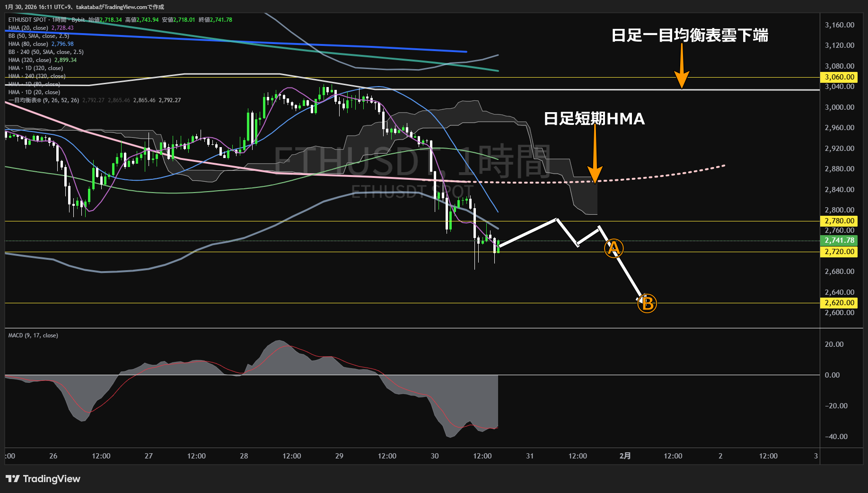Click the HMA (320, close) 2,899.34 legend
This screenshot has width=868, height=493.
[42, 60]
